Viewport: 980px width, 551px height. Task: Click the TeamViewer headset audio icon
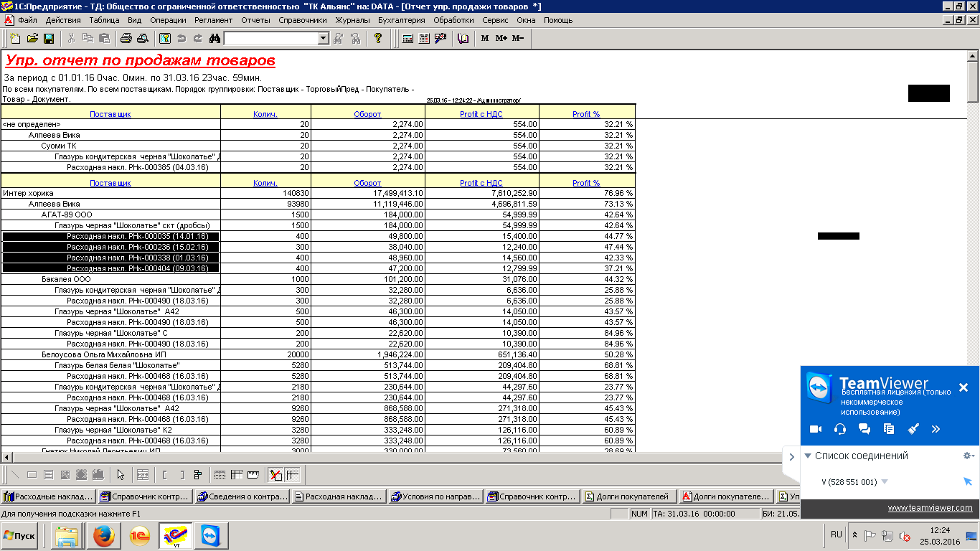click(840, 429)
